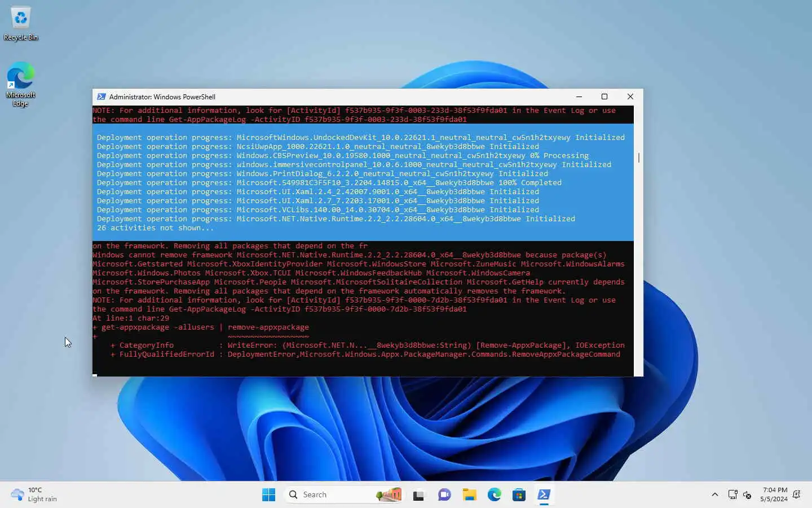This screenshot has width=812, height=508.
Task: Open the Windows Start menu
Action: click(x=269, y=495)
